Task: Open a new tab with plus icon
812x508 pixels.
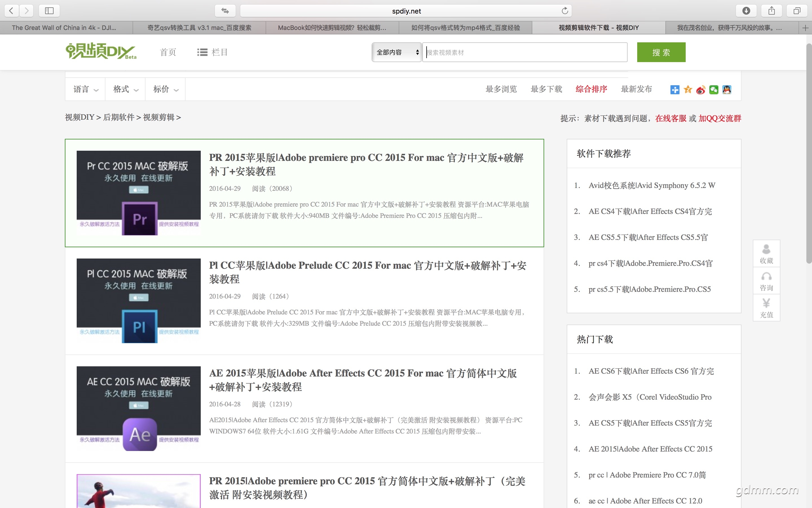Action: click(x=805, y=28)
